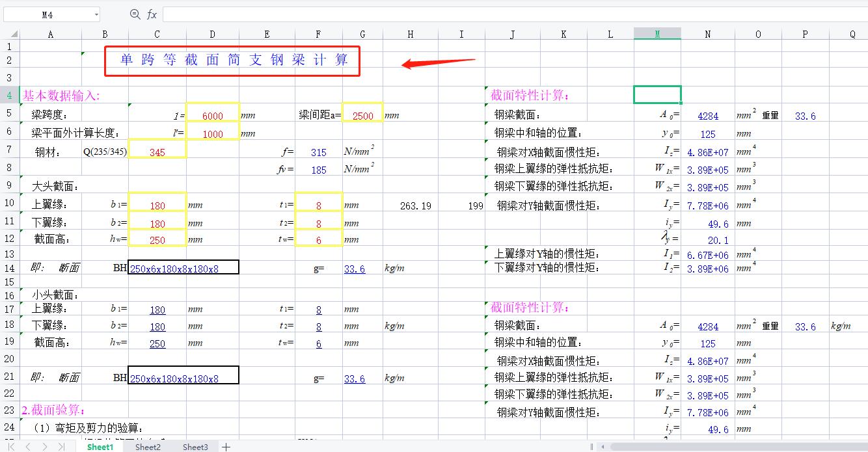Image resolution: width=868 pixels, height=452 pixels.
Task: Select column M header
Action: 657,33
